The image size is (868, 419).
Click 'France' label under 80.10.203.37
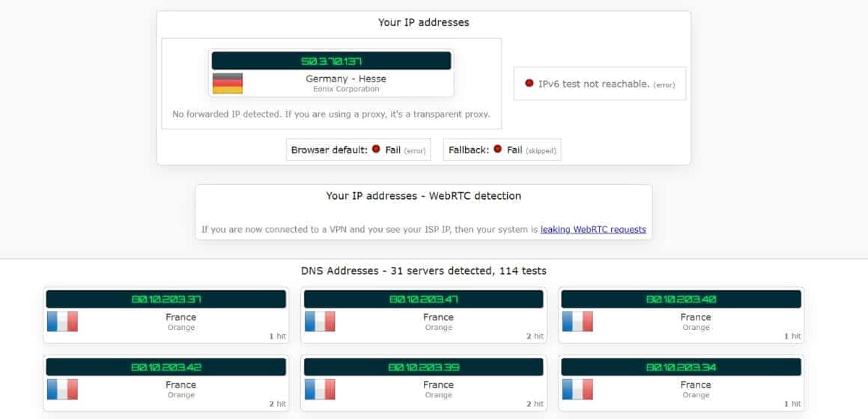[x=181, y=317]
